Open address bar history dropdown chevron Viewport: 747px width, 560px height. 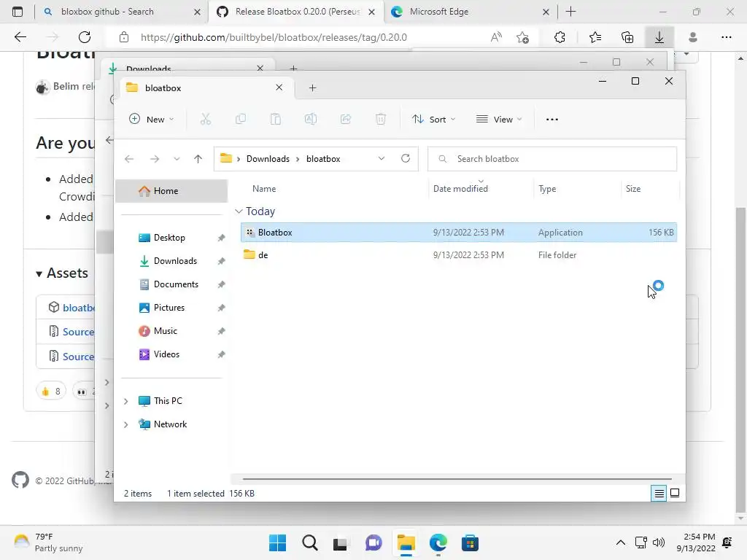[381, 158]
